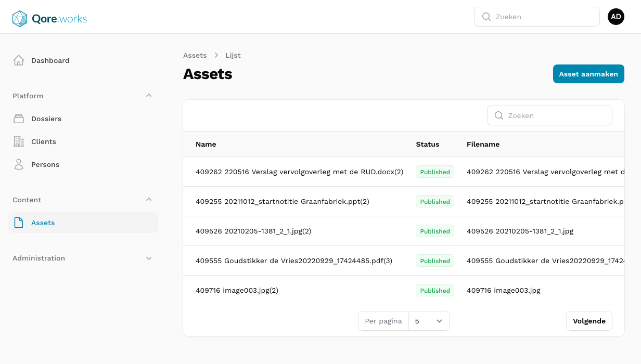Select the Assets document icon in sidebar

click(x=18, y=223)
